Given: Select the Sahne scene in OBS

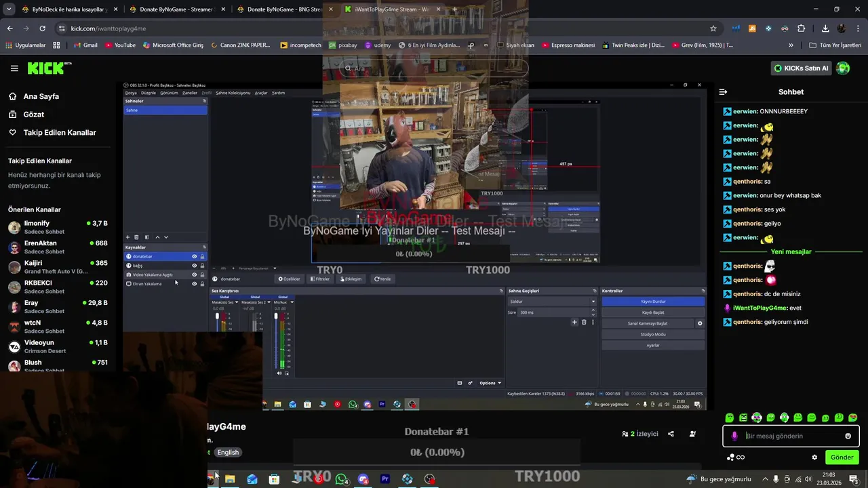Looking at the screenshot, I should coord(165,110).
